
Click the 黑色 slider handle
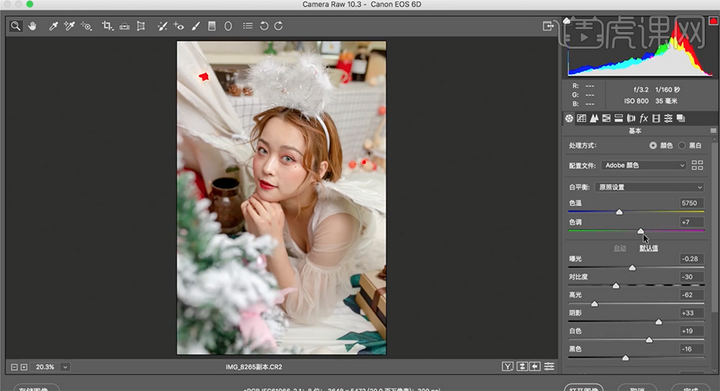pos(625,358)
